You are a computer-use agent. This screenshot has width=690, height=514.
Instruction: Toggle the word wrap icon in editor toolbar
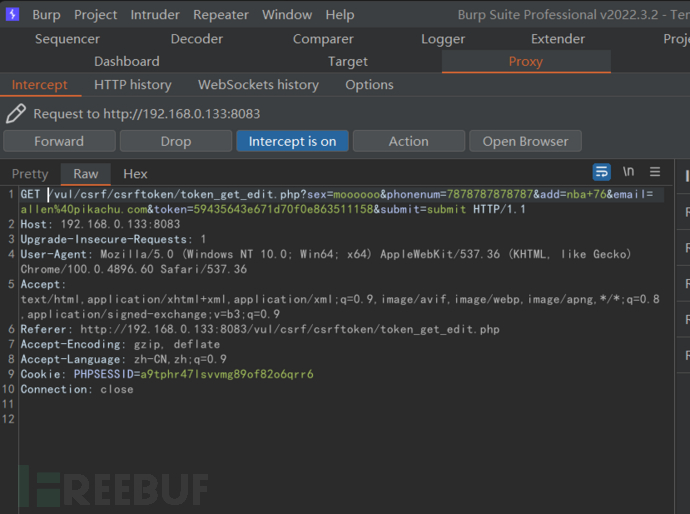[x=602, y=172]
